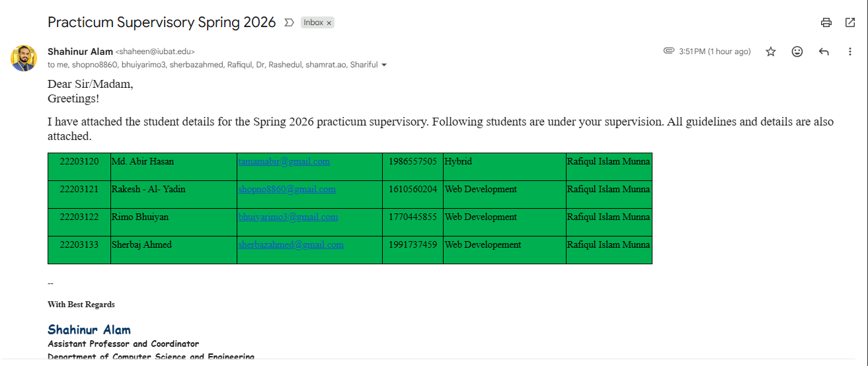Click the sherbazahmed@gmail.com link
868x366 pixels.
point(291,245)
